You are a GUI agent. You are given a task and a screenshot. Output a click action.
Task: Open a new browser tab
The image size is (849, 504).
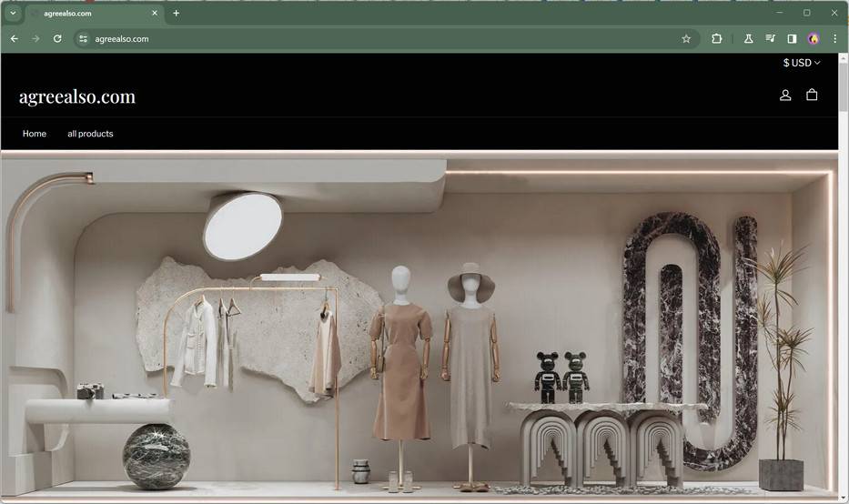(176, 13)
